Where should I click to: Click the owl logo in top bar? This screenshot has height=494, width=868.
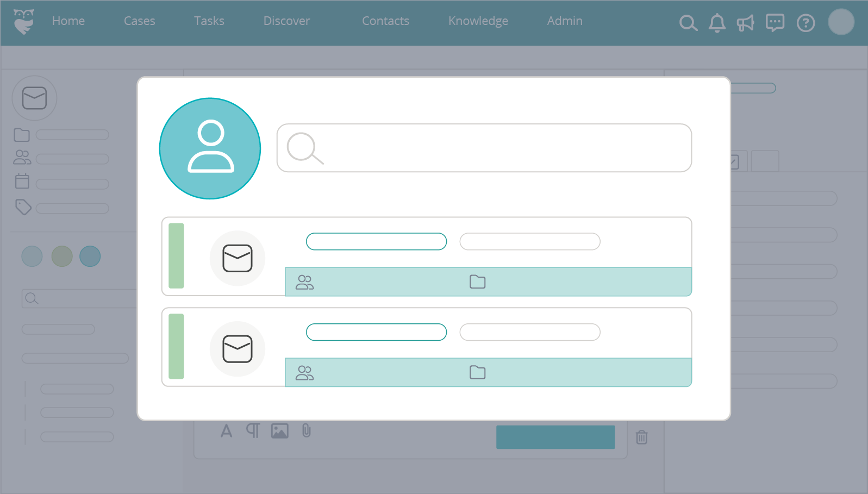24,22
